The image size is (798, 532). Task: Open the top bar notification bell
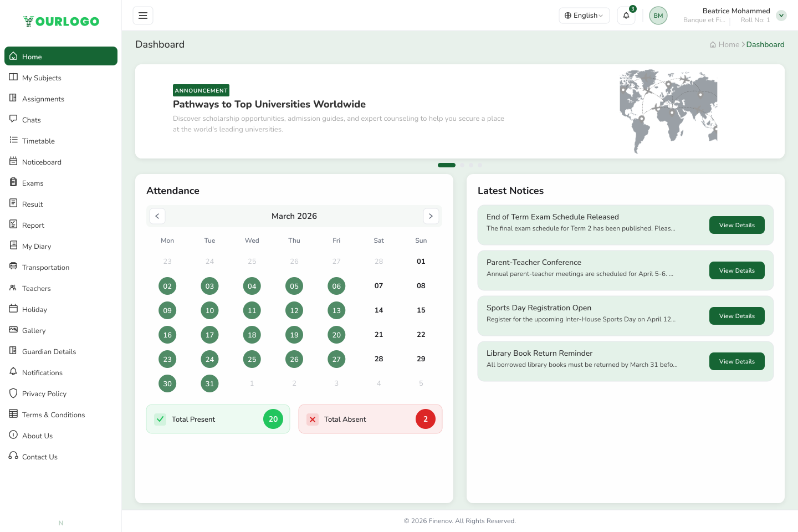coord(626,16)
